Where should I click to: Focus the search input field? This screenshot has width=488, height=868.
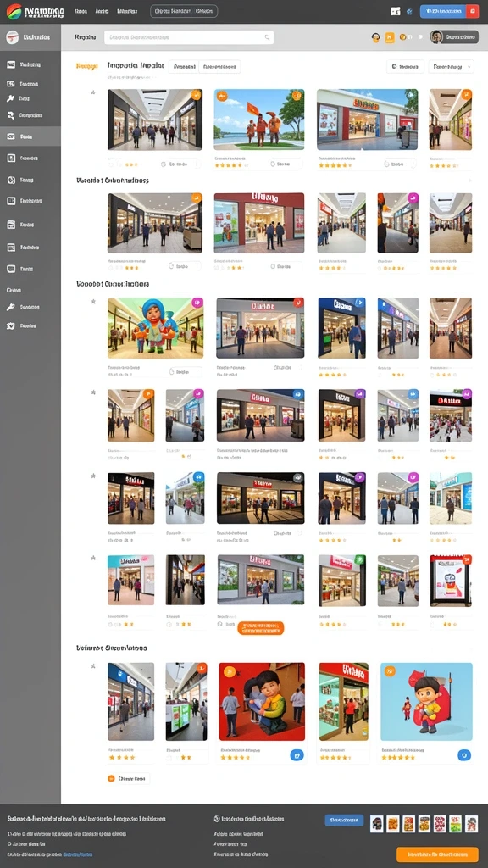189,37
